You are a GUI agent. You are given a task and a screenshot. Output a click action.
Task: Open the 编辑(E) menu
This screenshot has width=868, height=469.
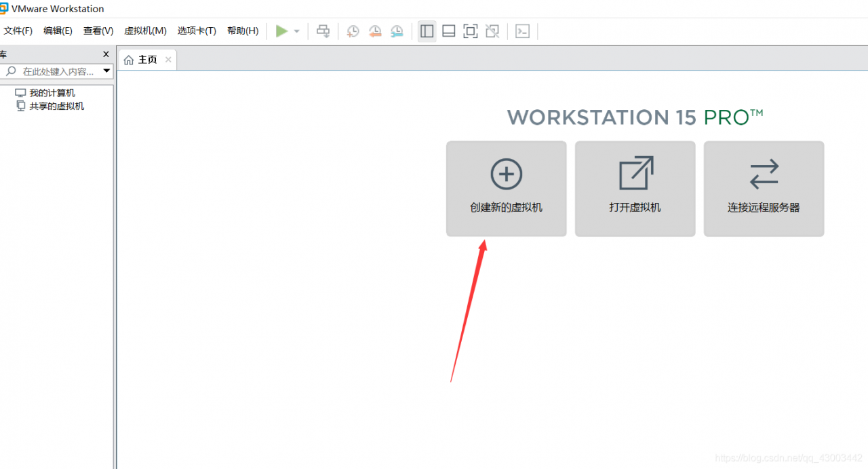click(x=58, y=31)
